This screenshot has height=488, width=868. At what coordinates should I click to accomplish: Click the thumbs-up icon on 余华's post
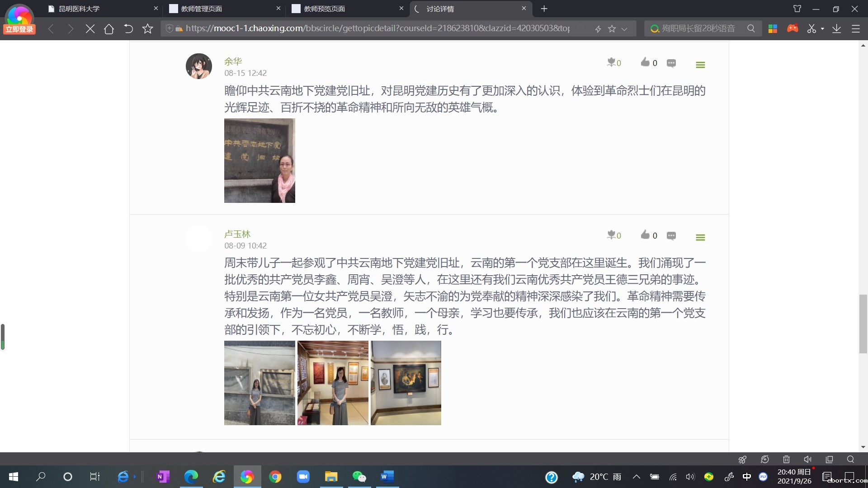coord(645,62)
